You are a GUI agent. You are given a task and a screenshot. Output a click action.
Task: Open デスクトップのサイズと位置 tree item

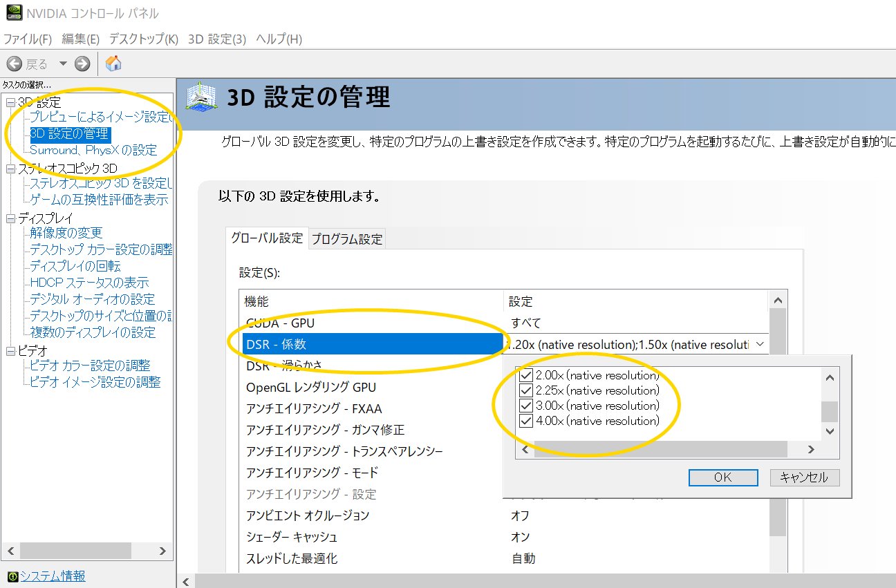point(101,316)
